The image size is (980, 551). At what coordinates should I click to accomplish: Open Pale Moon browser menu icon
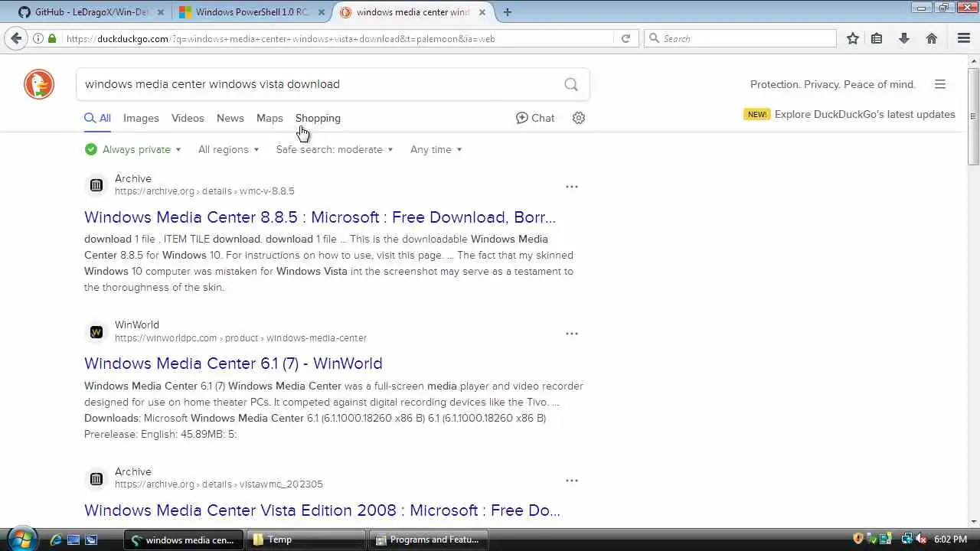964,38
